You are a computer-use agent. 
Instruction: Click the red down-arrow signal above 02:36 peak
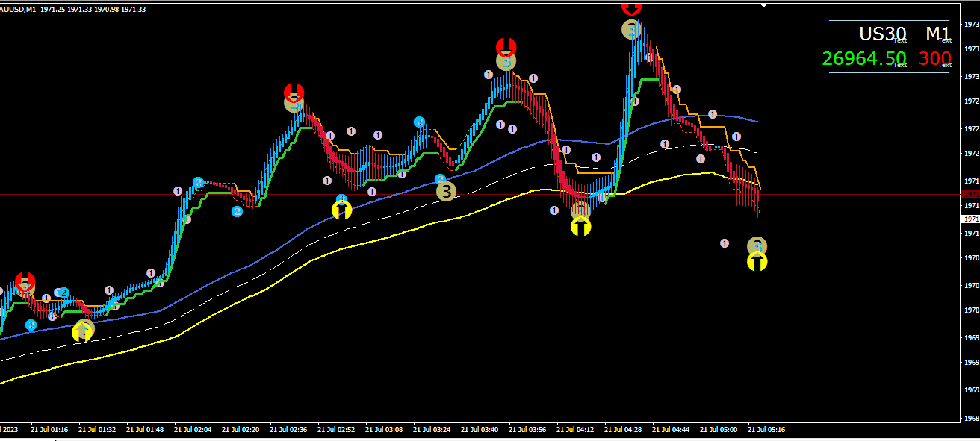294,93
